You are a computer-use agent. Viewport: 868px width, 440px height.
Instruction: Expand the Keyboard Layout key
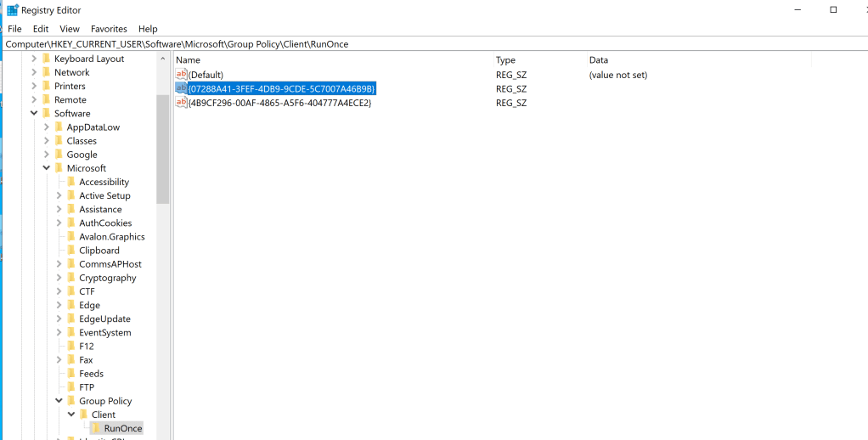pyautogui.click(x=34, y=59)
